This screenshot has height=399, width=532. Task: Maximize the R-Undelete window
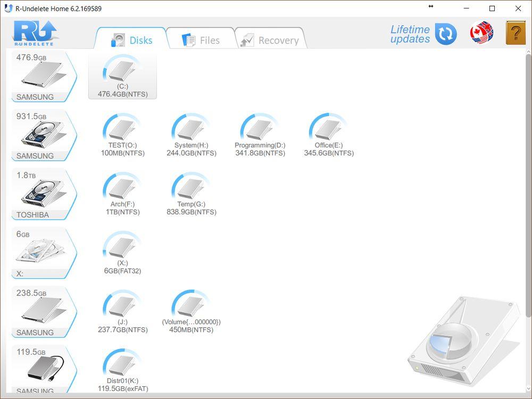[x=492, y=9]
